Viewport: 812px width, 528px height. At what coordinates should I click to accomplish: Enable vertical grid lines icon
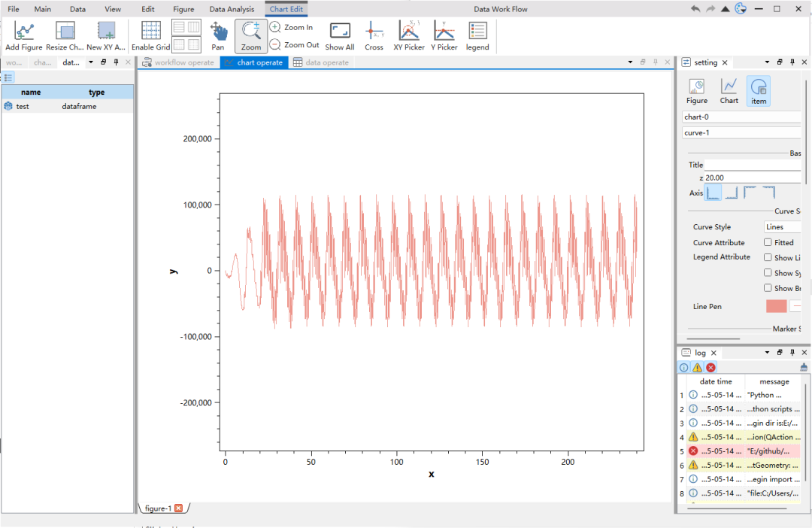coord(194,28)
